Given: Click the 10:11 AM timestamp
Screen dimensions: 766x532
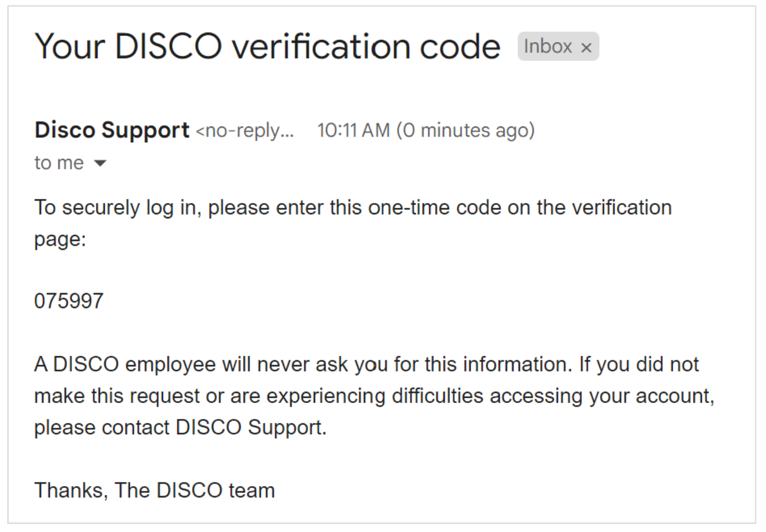Looking at the screenshot, I should pos(353,130).
